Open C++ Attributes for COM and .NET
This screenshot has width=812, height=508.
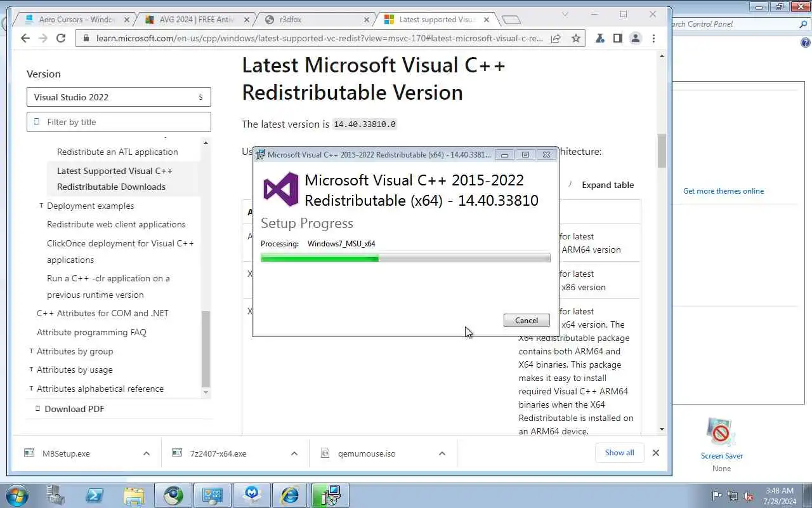click(x=103, y=313)
